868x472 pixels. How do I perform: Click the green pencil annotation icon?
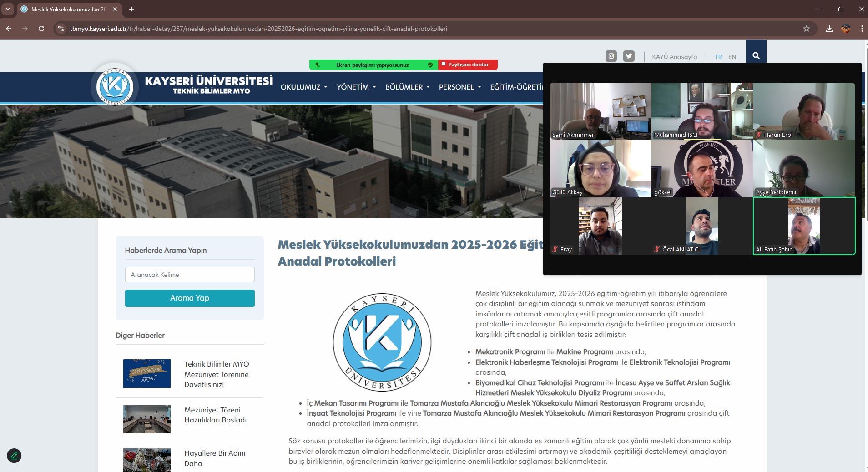pos(14,456)
